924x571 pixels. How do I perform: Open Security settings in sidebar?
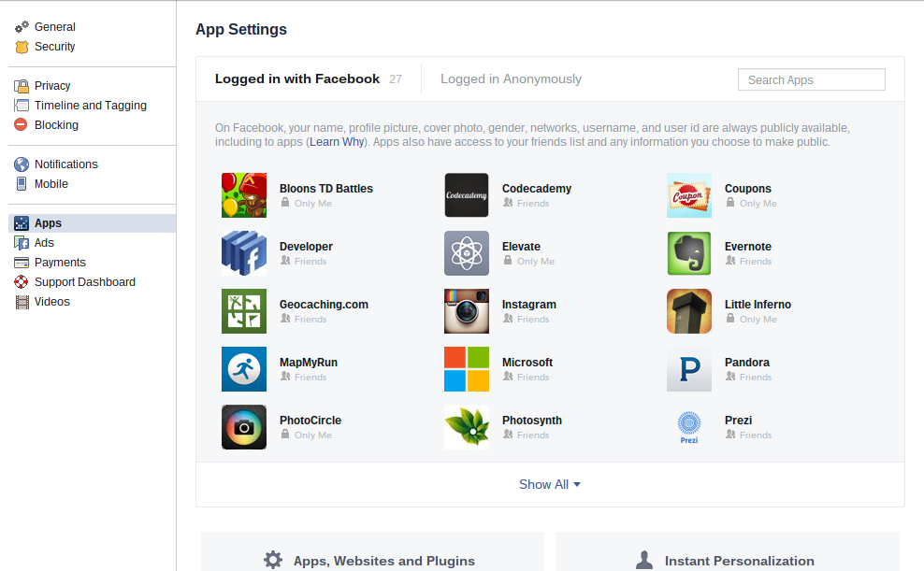point(55,47)
